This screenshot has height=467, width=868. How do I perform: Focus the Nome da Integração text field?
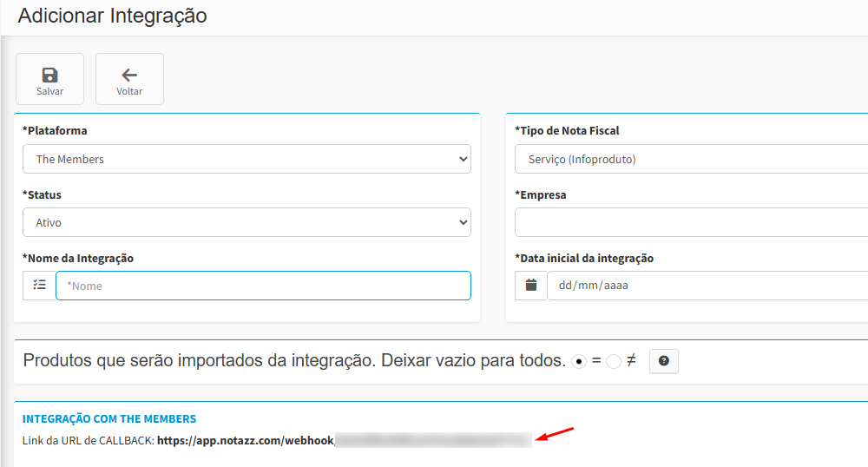[x=263, y=286]
